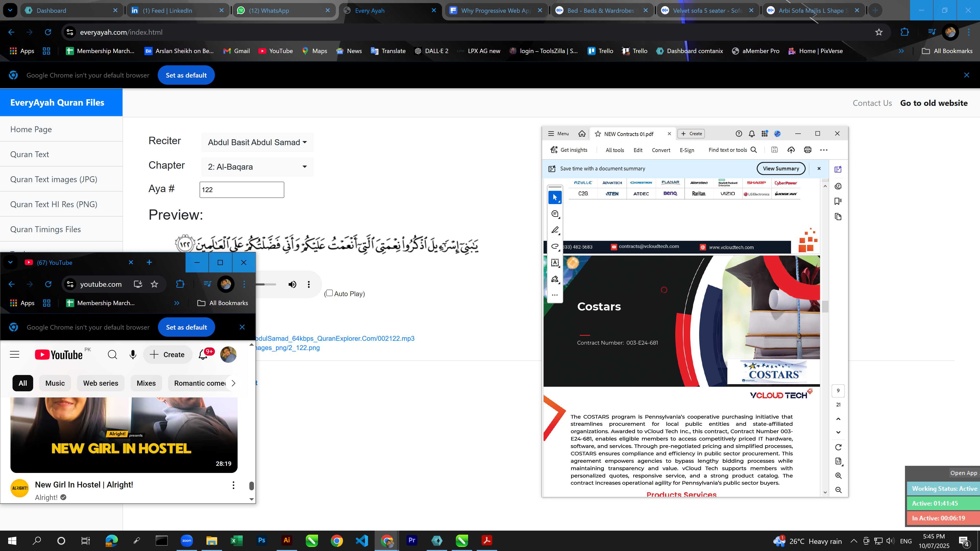980x551 pixels.
Task: Click View Summary button in Acrobat
Action: pyautogui.click(x=781, y=168)
